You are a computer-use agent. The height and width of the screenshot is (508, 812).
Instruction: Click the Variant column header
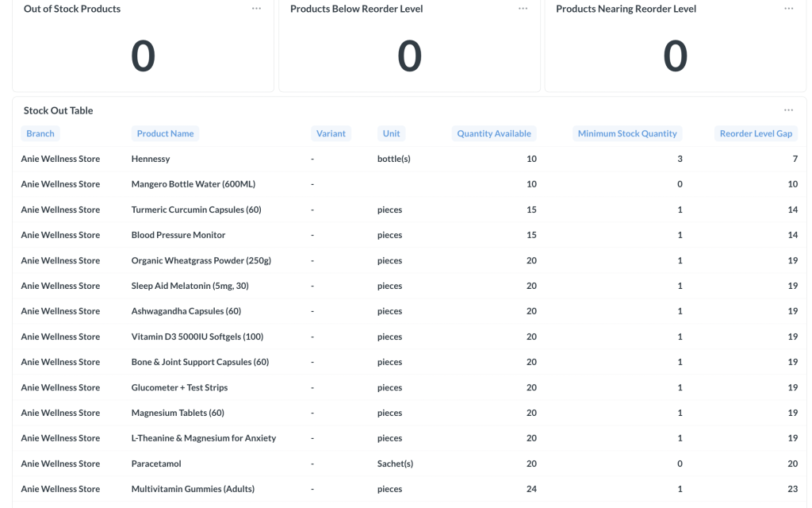pos(331,133)
